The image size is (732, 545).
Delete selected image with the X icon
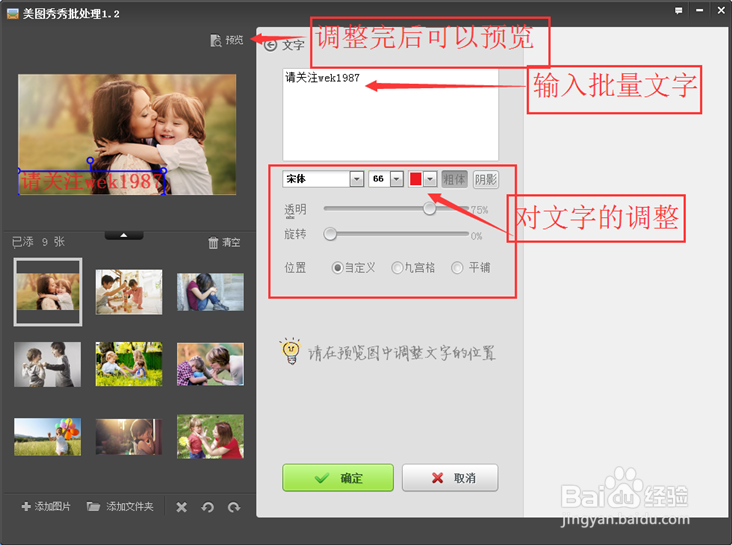(182, 507)
